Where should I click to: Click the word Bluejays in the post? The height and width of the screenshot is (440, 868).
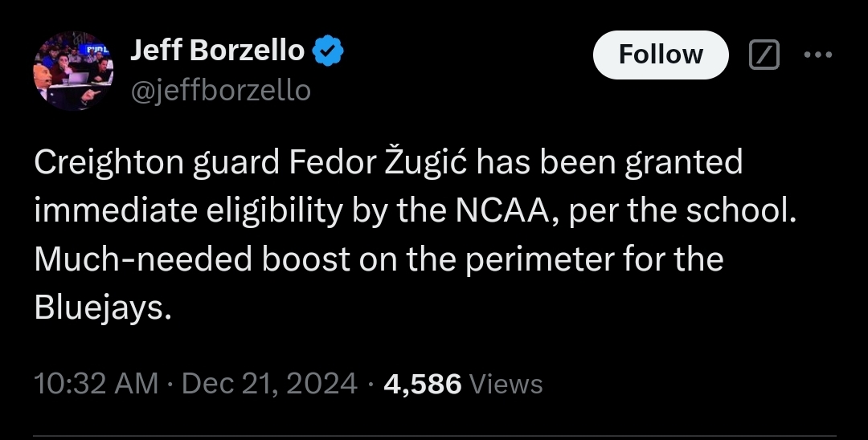pos(99,308)
